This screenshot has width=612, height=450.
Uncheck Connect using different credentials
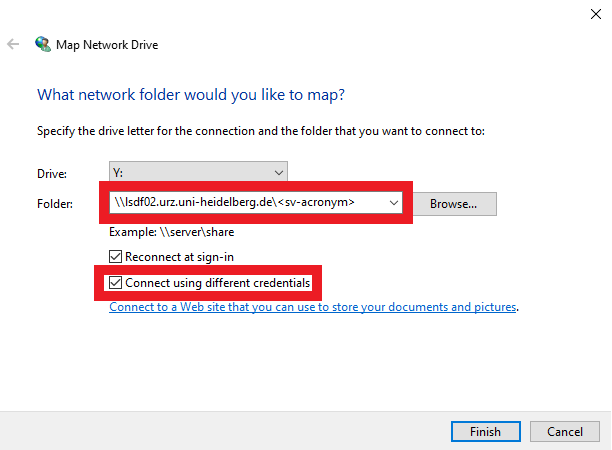116,283
